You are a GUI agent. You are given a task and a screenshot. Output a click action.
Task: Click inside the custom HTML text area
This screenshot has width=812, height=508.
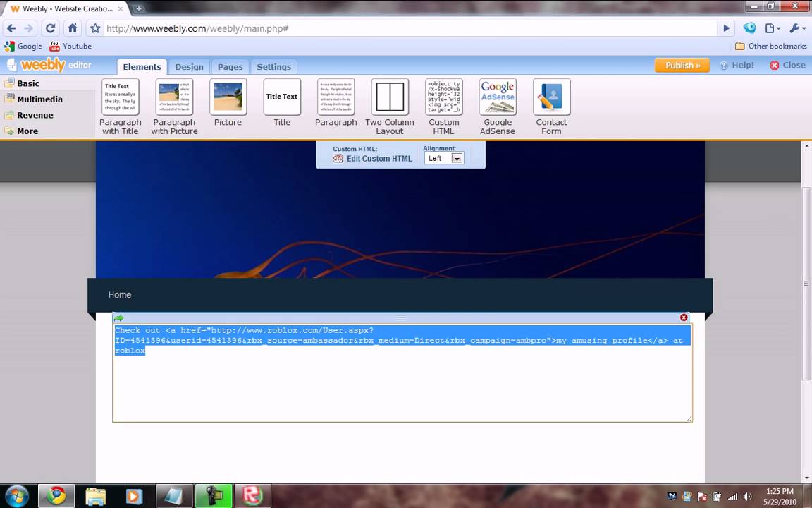click(402, 373)
